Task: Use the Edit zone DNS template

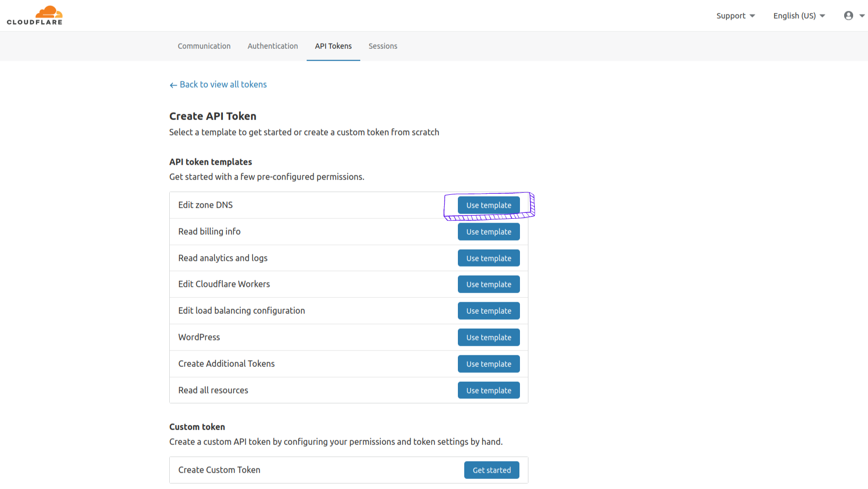Action: tap(488, 205)
